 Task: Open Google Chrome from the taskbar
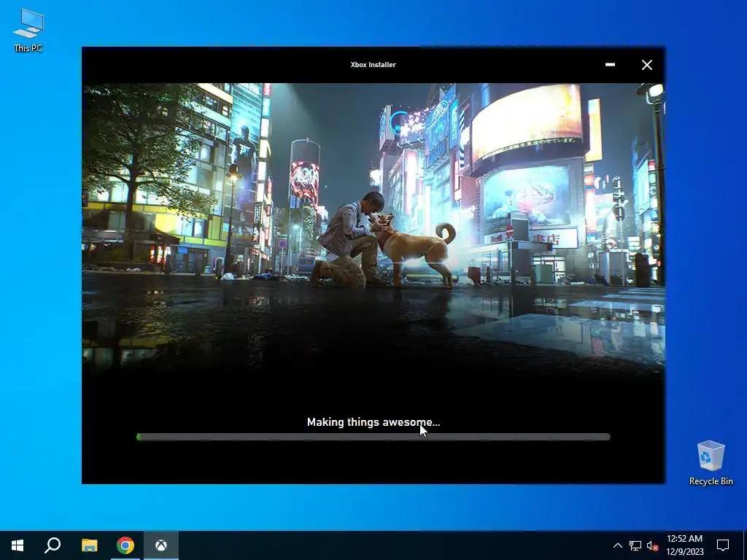125,545
